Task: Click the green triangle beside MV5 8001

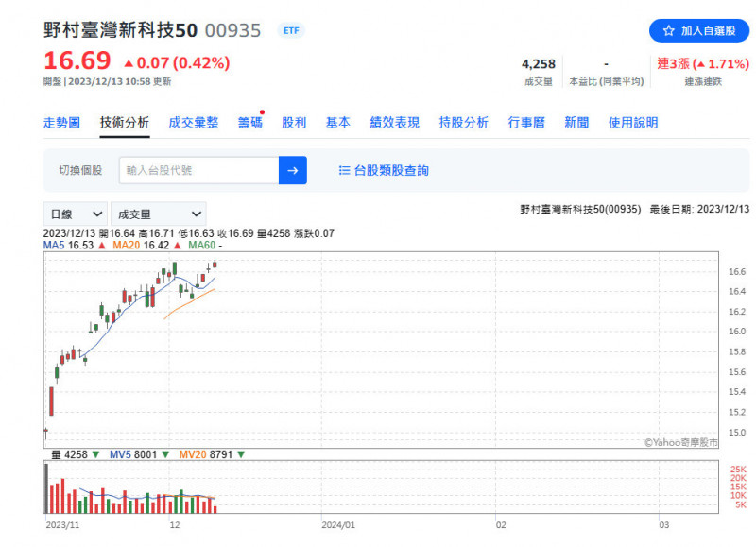Action: pos(166,454)
